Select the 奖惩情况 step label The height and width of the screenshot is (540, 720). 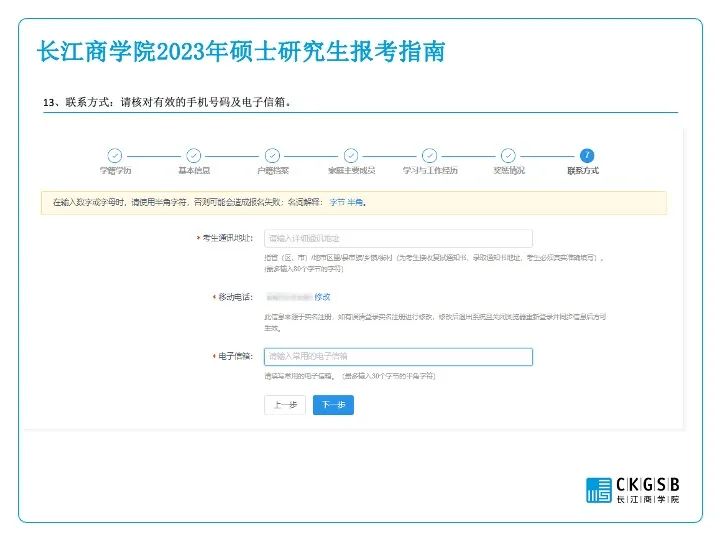tap(509, 171)
